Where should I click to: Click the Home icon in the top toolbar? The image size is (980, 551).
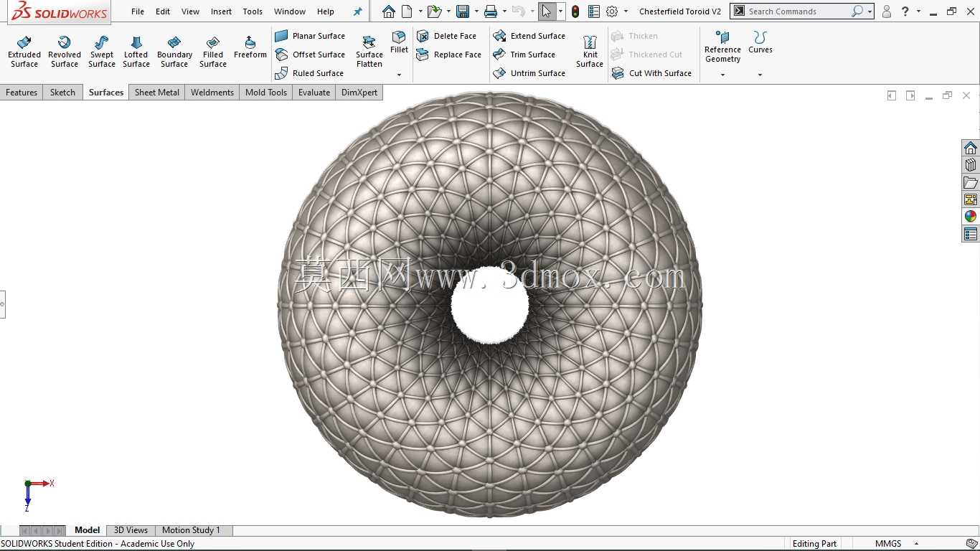pos(388,11)
